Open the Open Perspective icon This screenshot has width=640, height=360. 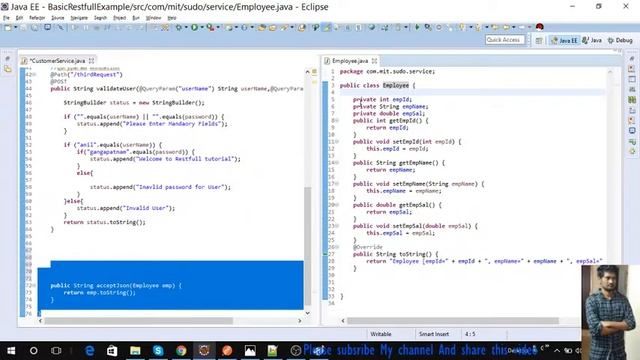point(539,40)
